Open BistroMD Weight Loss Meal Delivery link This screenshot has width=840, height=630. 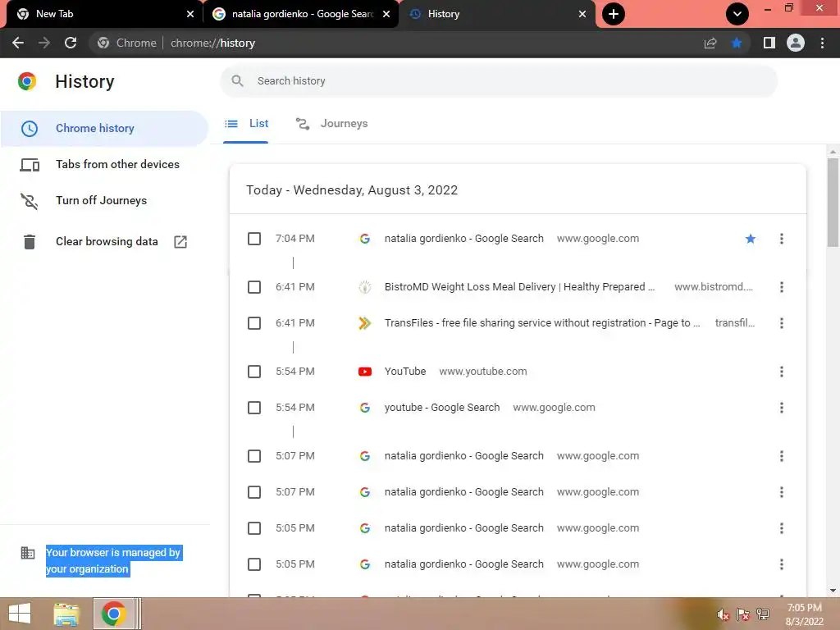(519, 287)
